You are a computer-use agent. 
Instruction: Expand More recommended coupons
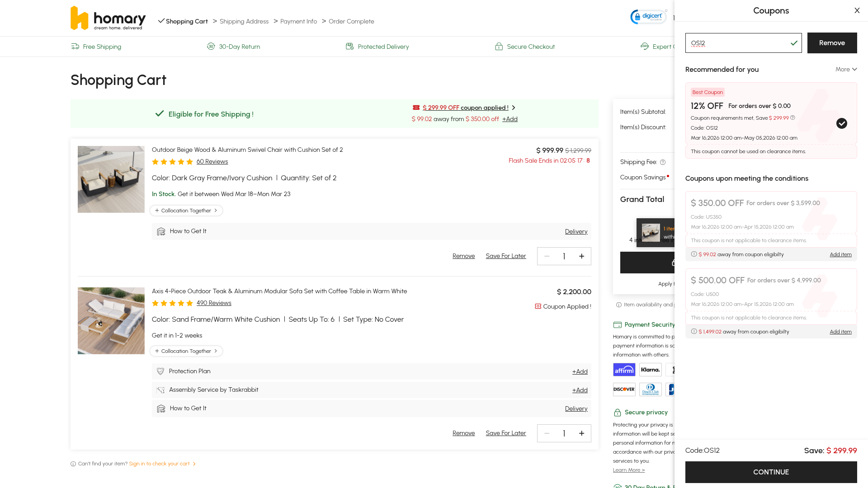846,69
